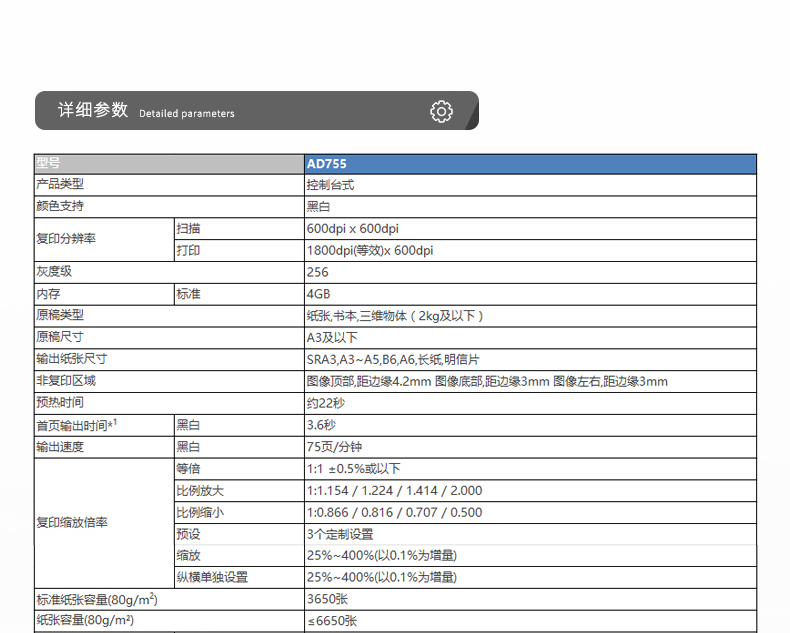
Task: Click the 3个定制设置 preset value
Action: coord(340,534)
